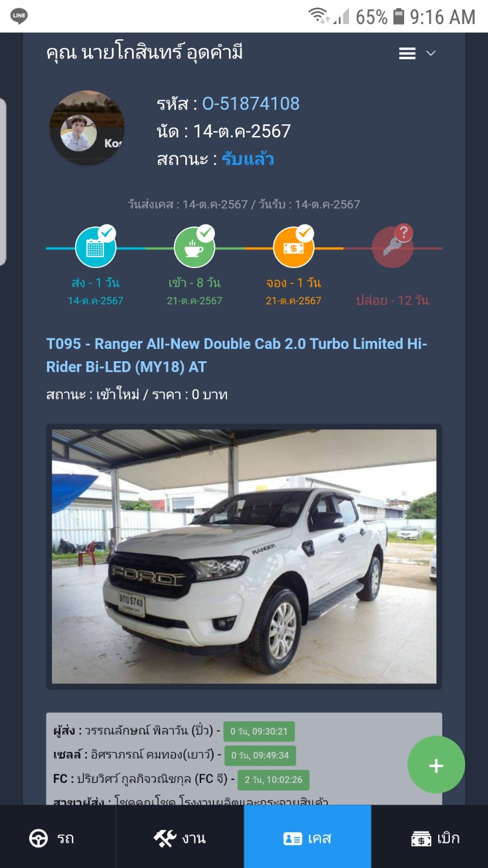Tap the orange money booking step icon
This screenshot has width=488, height=868.
[x=294, y=247]
